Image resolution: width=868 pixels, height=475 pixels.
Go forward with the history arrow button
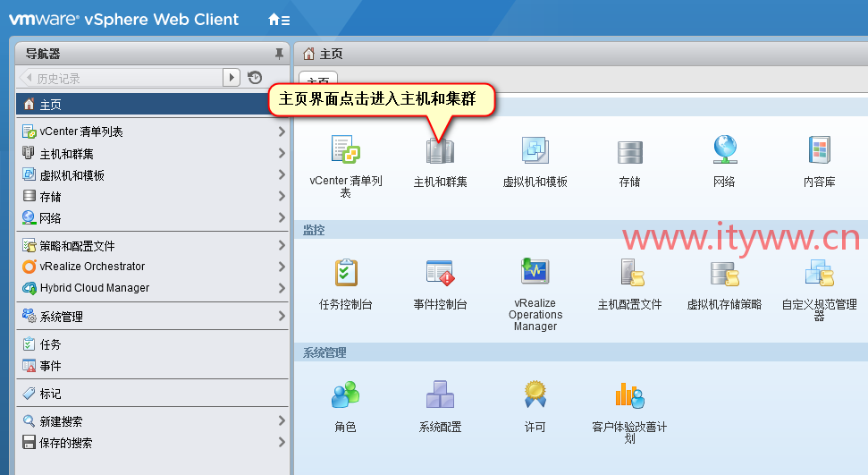point(232,78)
